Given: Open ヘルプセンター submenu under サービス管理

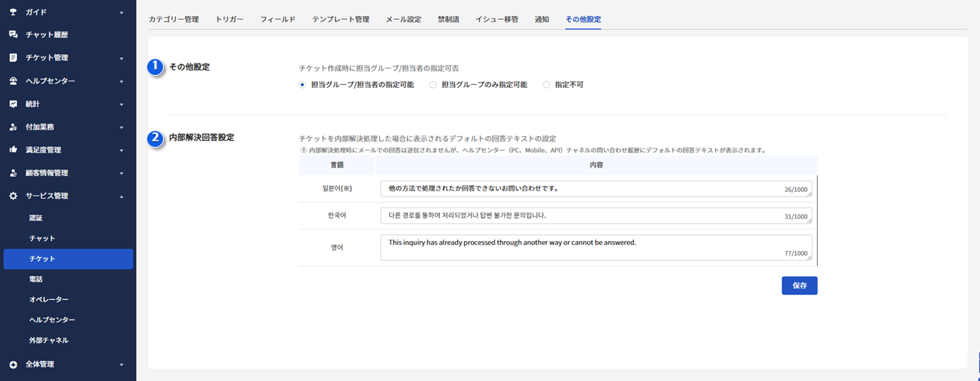Looking at the screenshot, I should (52, 319).
